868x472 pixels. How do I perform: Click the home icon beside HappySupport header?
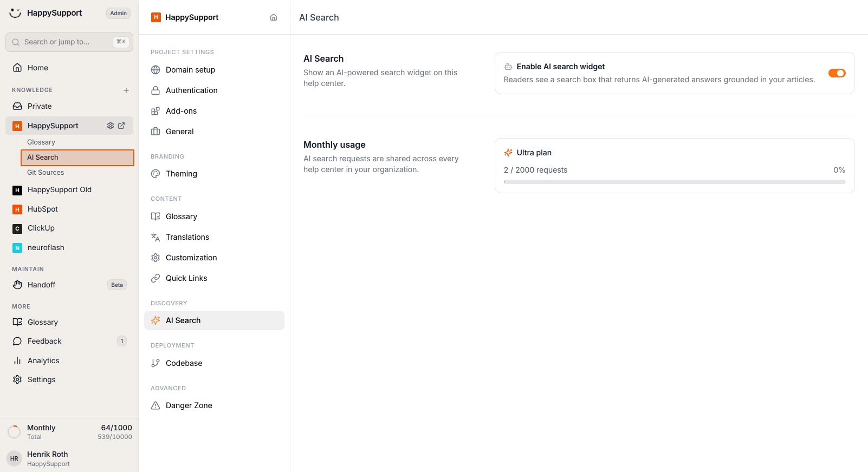pos(274,17)
